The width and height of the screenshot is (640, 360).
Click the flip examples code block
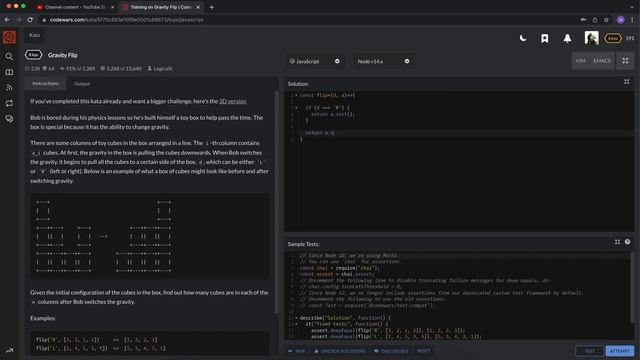[x=149, y=344]
